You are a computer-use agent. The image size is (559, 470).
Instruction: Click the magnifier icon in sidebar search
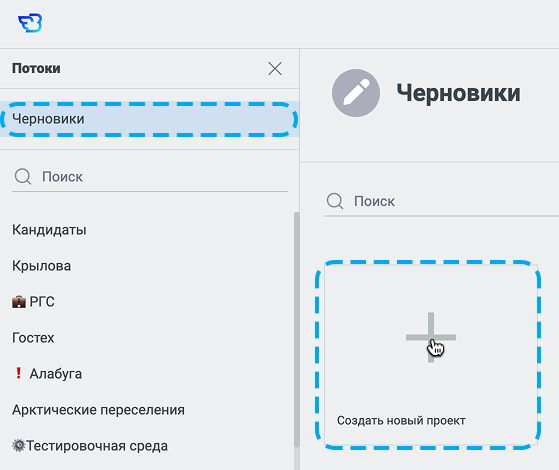[x=23, y=177]
